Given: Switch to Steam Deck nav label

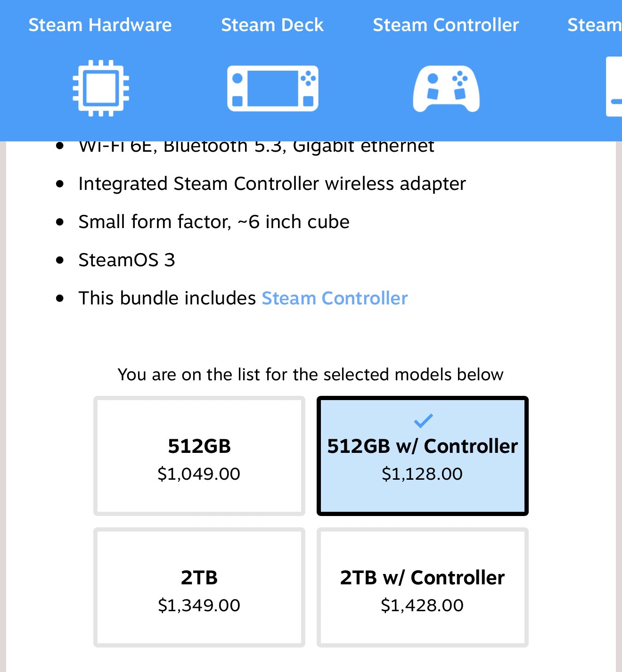Looking at the screenshot, I should (272, 25).
